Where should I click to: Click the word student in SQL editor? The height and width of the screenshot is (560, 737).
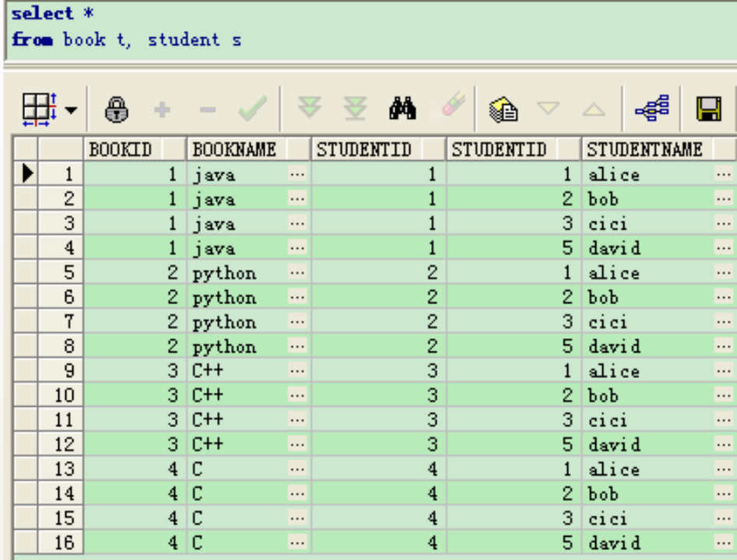coord(184,40)
